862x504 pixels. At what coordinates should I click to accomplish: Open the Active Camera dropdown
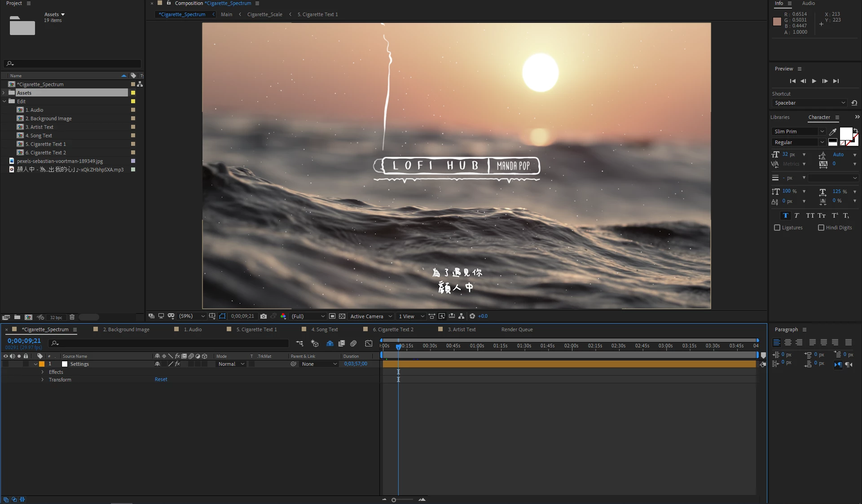tap(371, 316)
